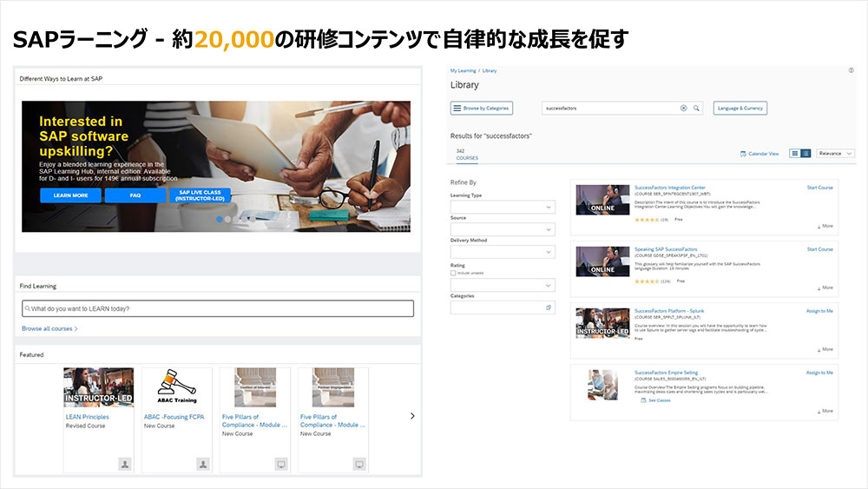Select the grid view toggle
Image resolution: width=868 pixels, height=489 pixels.
tap(794, 154)
